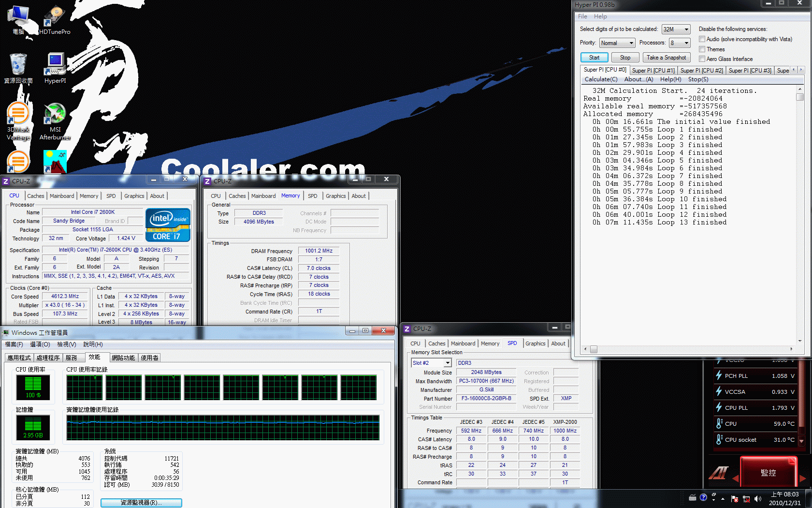The width and height of the screenshot is (812, 508).
Task: Open the 檢視(V) menu in Task Manager
Action: (66, 344)
